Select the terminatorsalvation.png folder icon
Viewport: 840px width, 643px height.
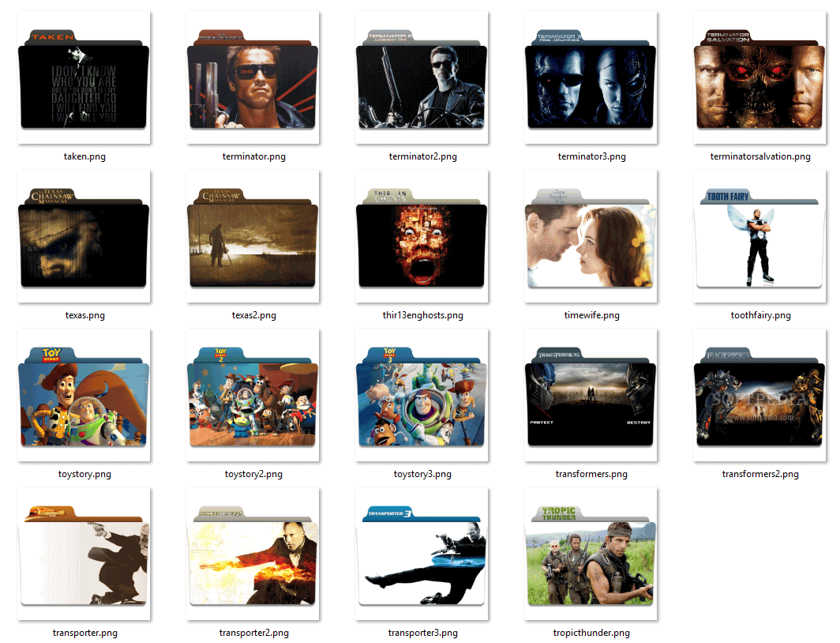coord(759,79)
